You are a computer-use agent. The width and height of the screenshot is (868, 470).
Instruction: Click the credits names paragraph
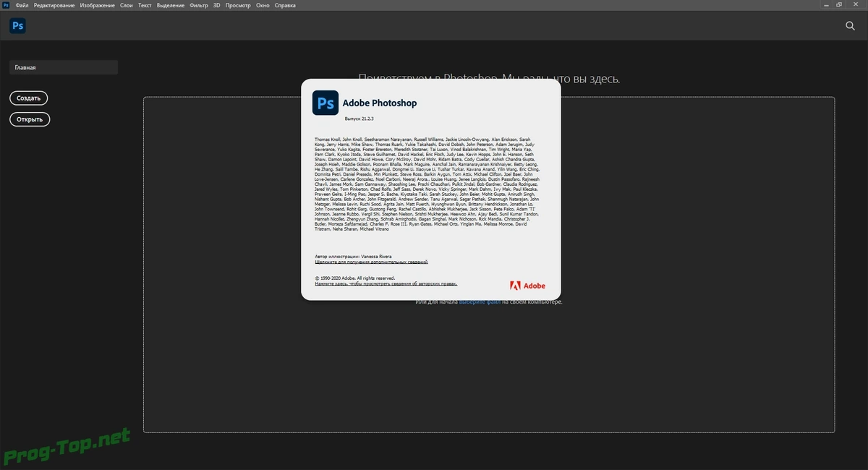point(427,184)
